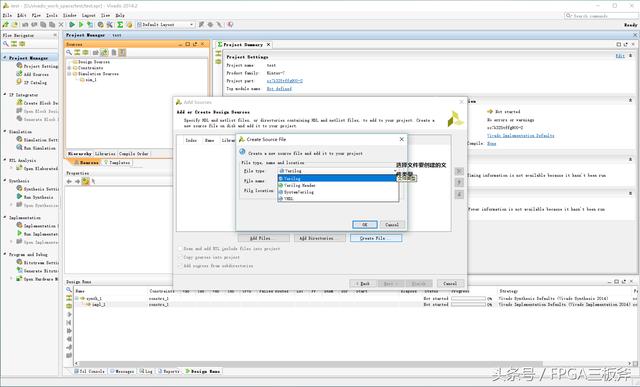Close the Create Source File dialog
640x387 pixels.
click(x=402, y=139)
